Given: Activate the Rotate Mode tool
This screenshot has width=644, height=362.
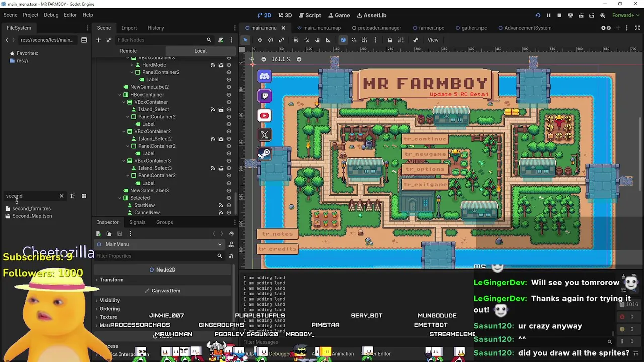Looking at the screenshot, I should pos(271,40).
